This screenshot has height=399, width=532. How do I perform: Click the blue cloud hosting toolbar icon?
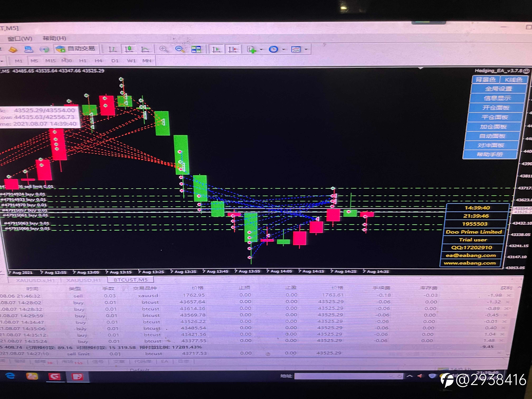click(29, 49)
